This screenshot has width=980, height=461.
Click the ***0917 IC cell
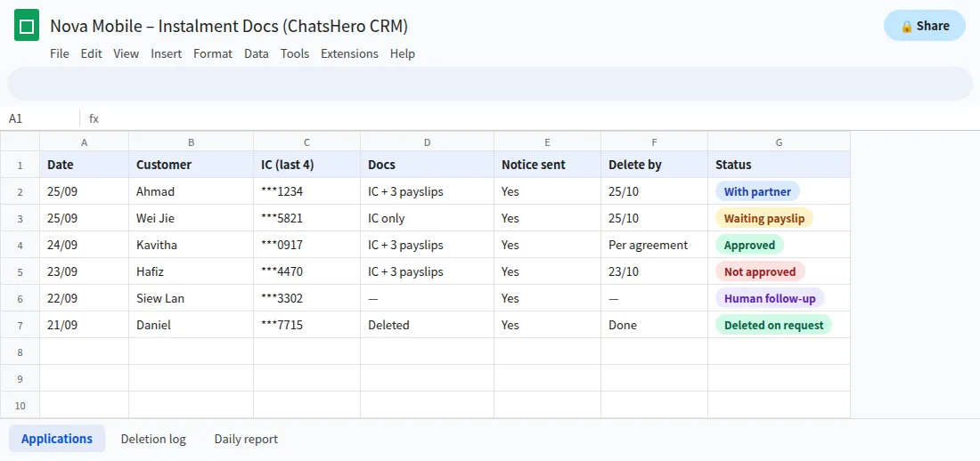[x=306, y=245]
